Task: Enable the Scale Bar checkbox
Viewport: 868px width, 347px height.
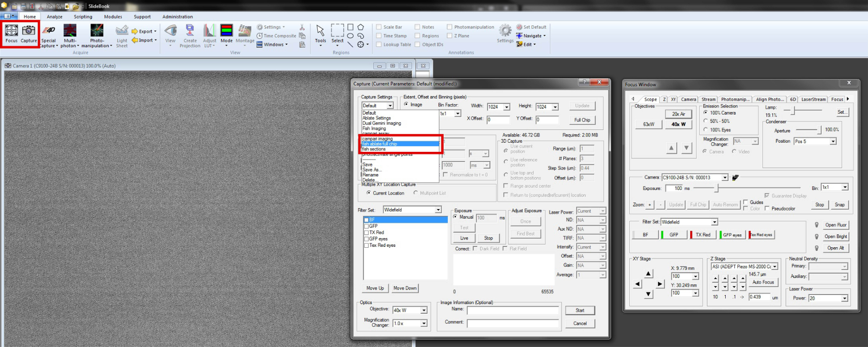Action: 379,27
